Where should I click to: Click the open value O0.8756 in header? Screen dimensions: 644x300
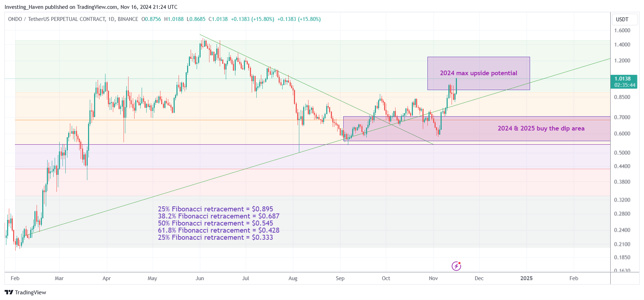point(151,19)
